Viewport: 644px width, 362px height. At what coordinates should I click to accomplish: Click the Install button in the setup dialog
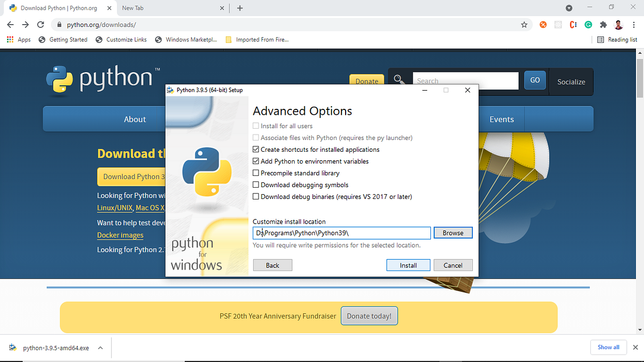408,265
